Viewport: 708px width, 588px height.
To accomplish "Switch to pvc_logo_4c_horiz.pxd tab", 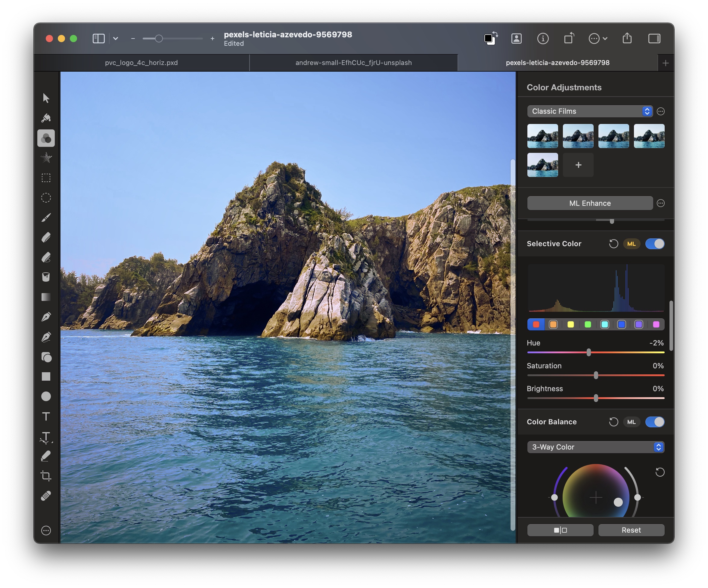I will [x=141, y=62].
